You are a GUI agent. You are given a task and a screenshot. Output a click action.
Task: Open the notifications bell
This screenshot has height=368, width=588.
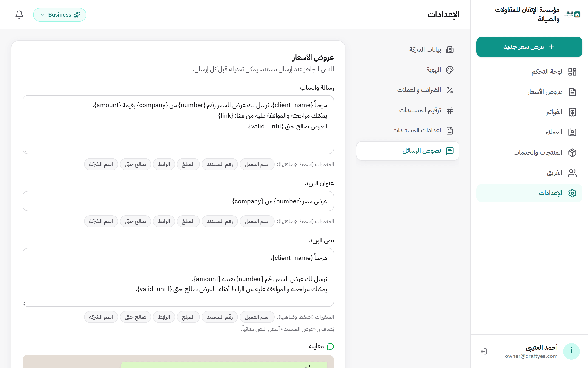[x=19, y=14]
